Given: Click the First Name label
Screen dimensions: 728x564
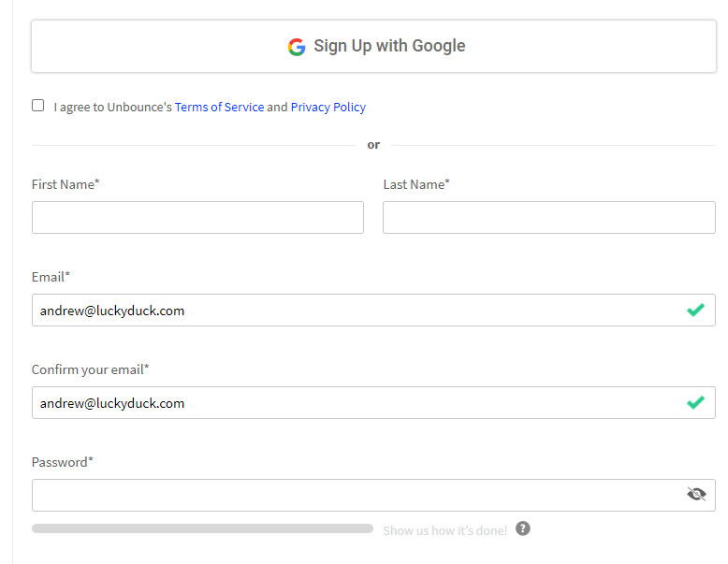Looking at the screenshot, I should pos(66,185).
